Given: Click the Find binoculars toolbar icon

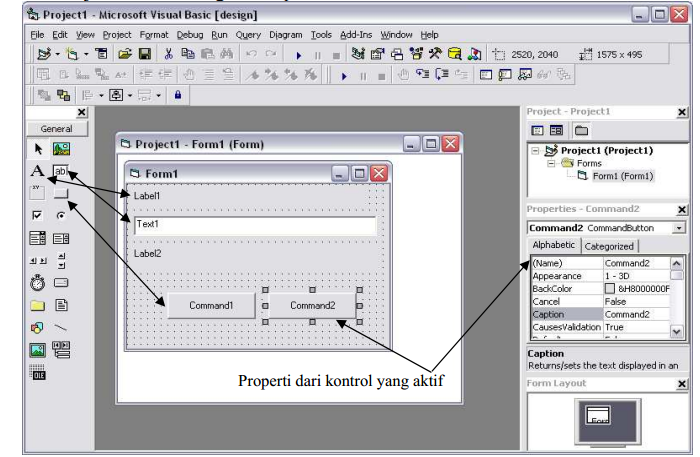Looking at the screenshot, I should pyautogui.click(x=227, y=54).
